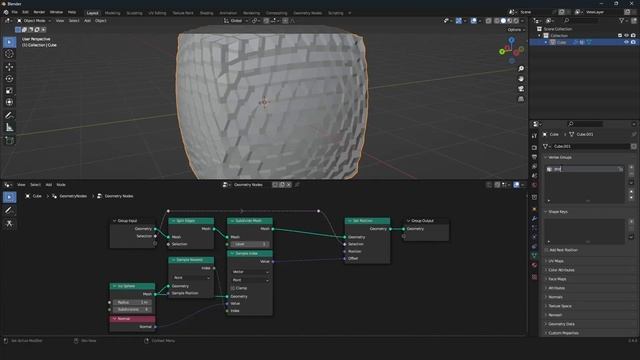
Task: Open the Render menu
Action: tap(39, 12)
